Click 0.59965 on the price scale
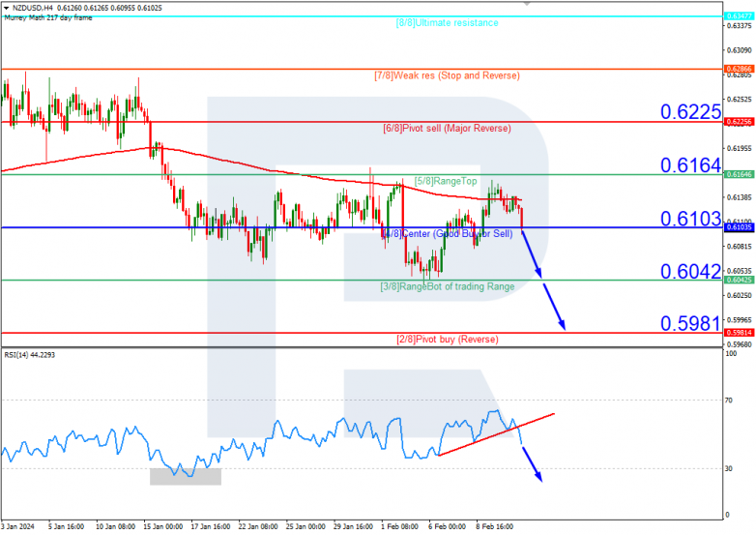Image resolution: width=756 pixels, height=535 pixels. point(740,320)
